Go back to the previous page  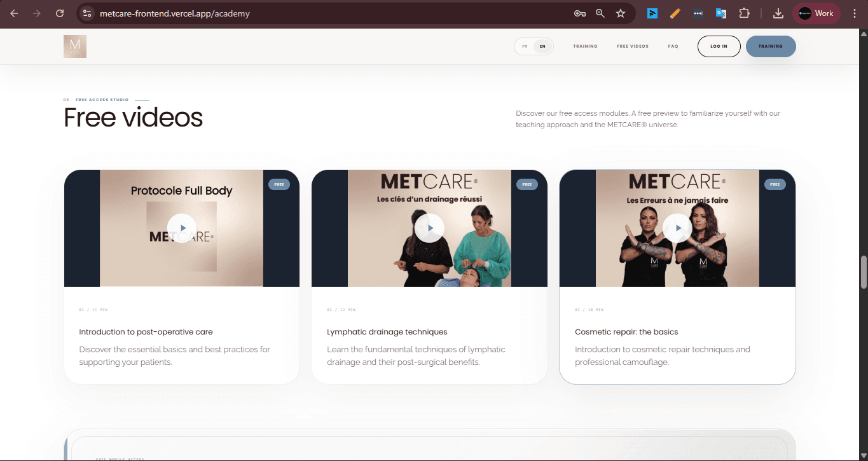tap(14, 13)
